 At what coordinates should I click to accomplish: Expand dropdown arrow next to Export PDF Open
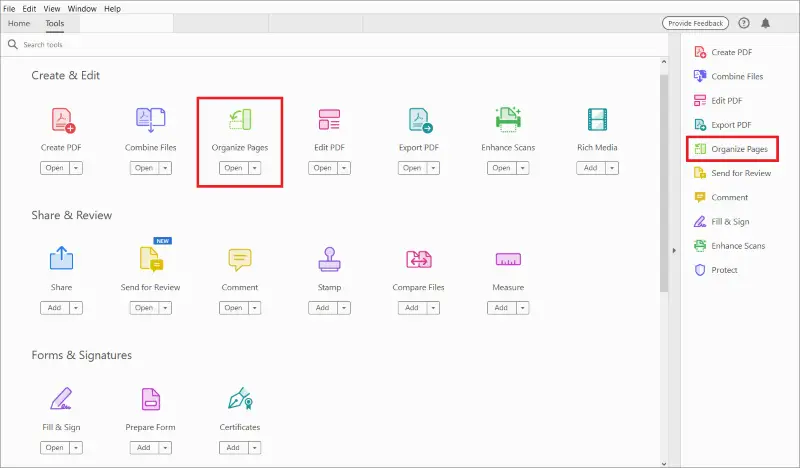[433, 168]
